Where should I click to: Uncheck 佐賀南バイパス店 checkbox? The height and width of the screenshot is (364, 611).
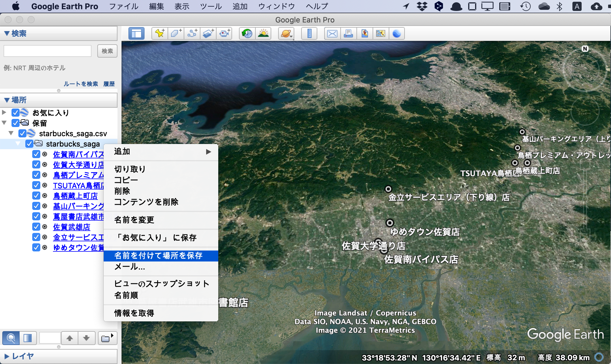coord(36,154)
